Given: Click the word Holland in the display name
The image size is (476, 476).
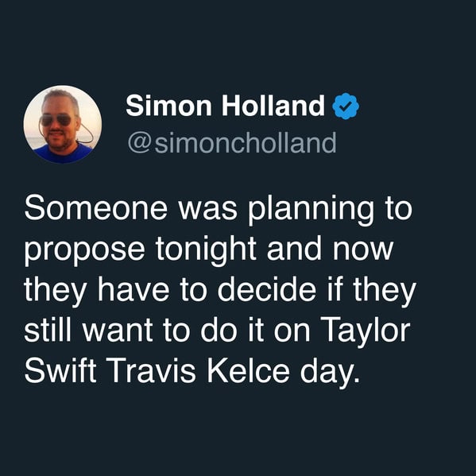Looking at the screenshot, I should [x=273, y=106].
